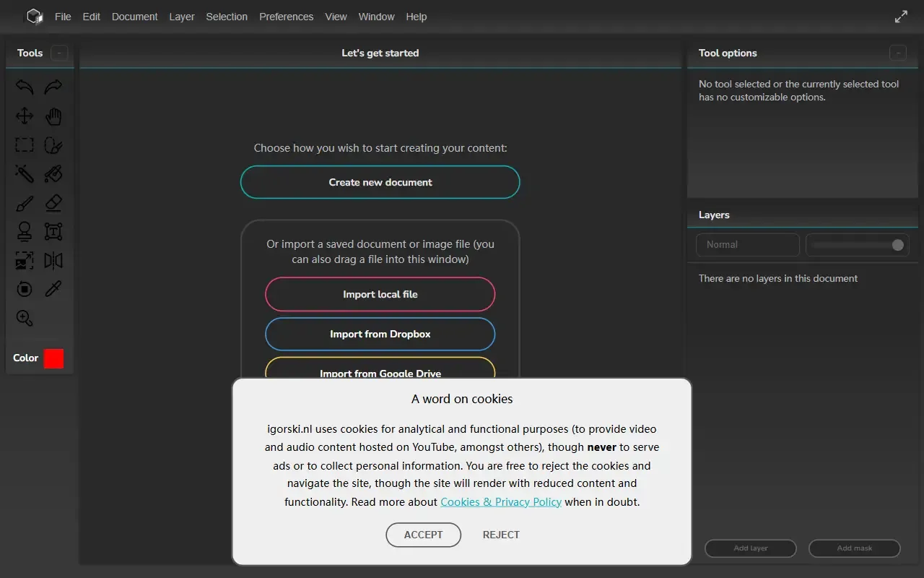Select the Brush tool
924x578 pixels.
[25, 203]
